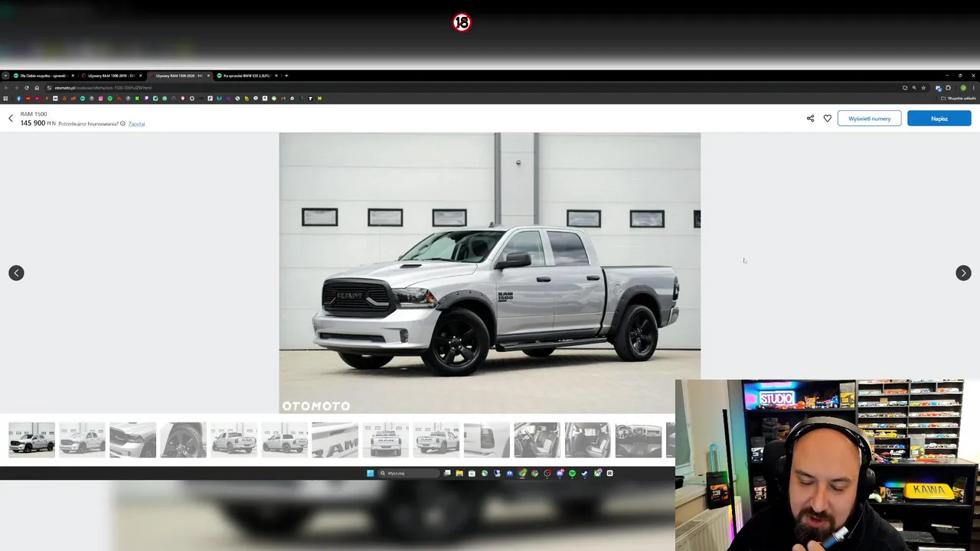
Task: Select the thumbnail with the RAM tailgate lettering close-up
Action: coord(335,440)
